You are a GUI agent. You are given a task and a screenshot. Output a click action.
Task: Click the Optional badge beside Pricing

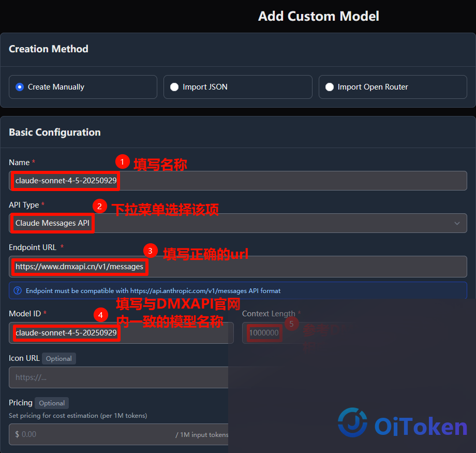pyautogui.click(x=52, y=403)
